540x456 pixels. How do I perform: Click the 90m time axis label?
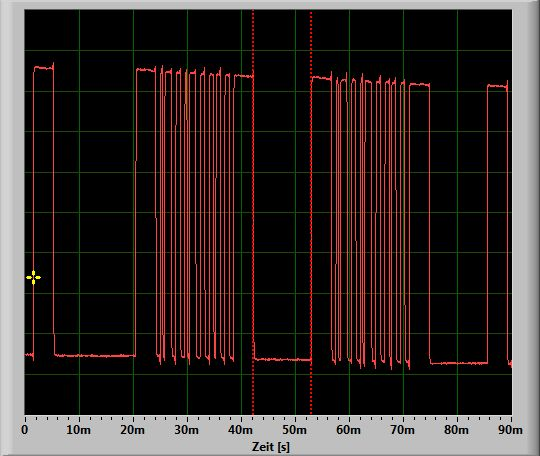(x=510, y=430)
